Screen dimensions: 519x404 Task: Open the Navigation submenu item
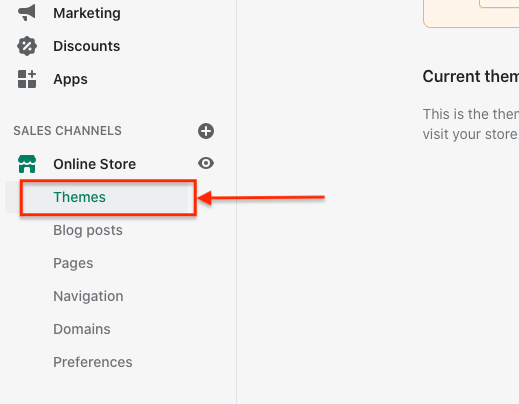88,296
